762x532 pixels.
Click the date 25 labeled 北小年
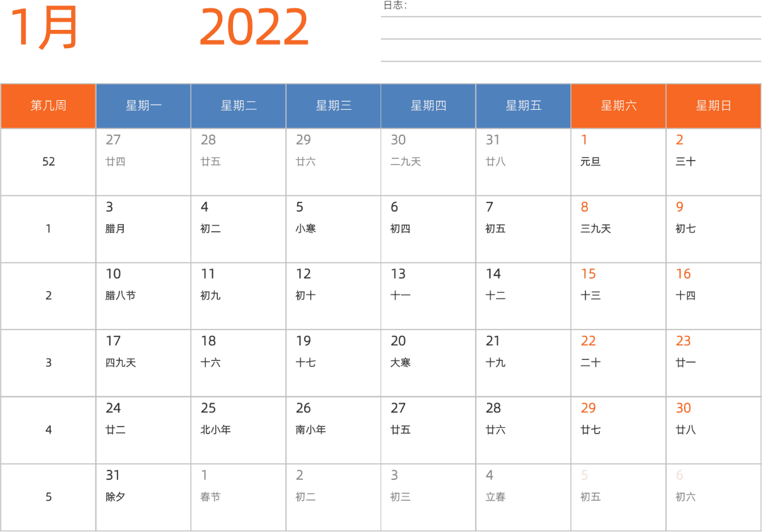pos(239,430)
